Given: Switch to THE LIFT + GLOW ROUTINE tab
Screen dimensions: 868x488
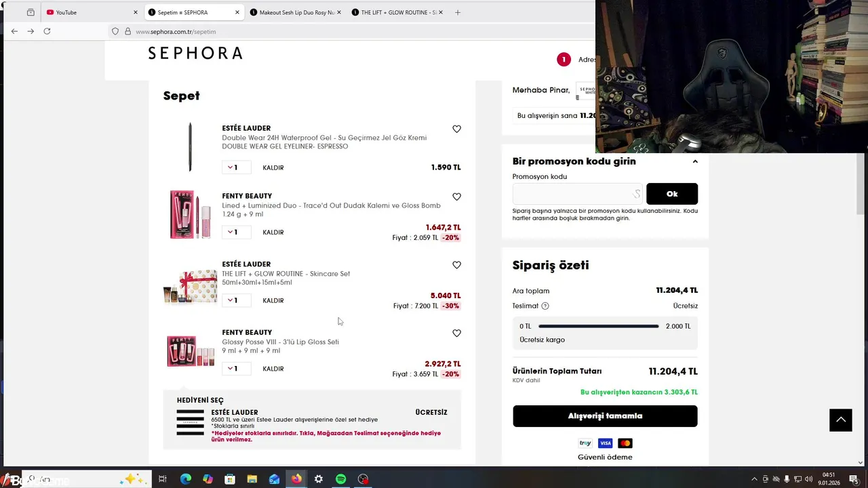Looking at the screenshot, I should [396, 12].
